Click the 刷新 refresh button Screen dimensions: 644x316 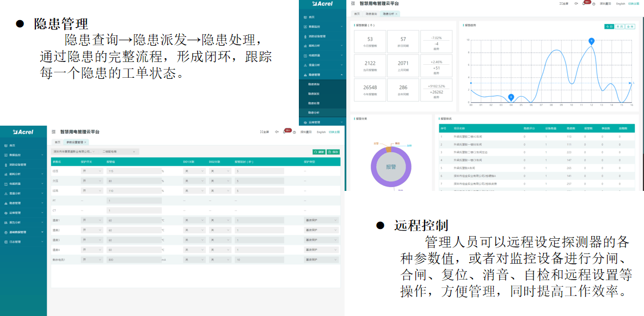[319, 152]
